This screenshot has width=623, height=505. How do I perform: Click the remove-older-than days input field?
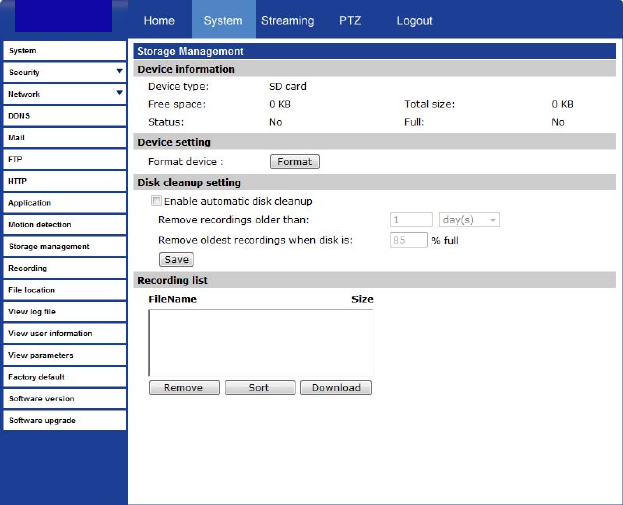coord(410,220)
